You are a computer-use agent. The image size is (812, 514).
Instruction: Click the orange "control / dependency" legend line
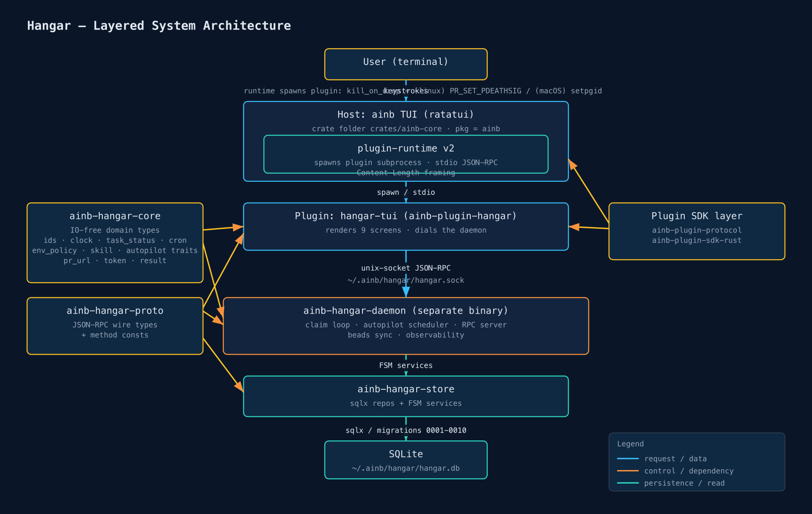click(x=628, y=471)
